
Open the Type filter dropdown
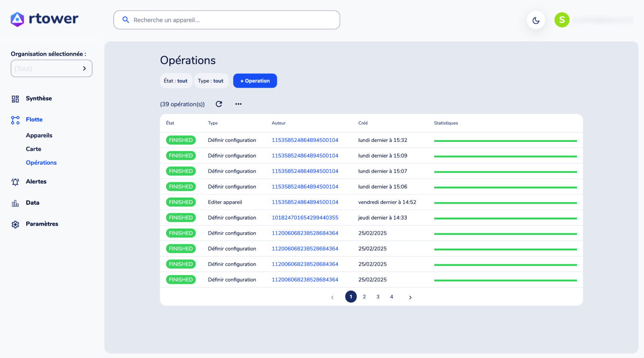tap(211, 81)
